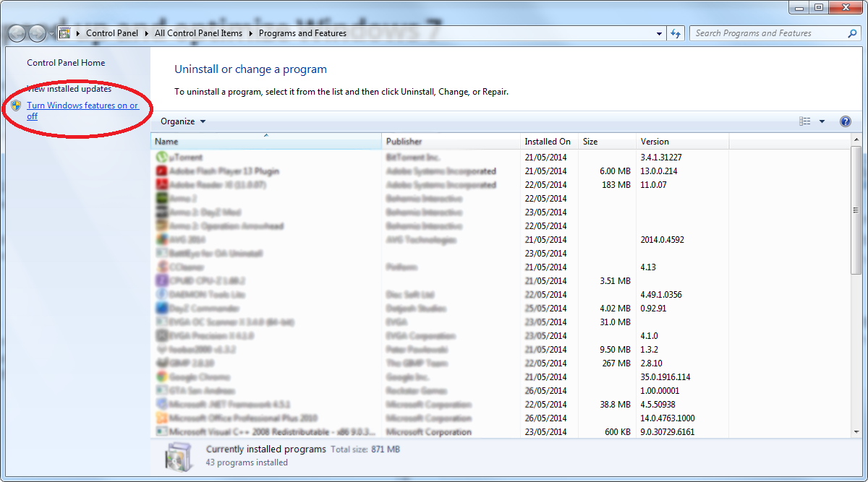
Task: Go forward with the Forward arrow button
Action: [37, 33]
